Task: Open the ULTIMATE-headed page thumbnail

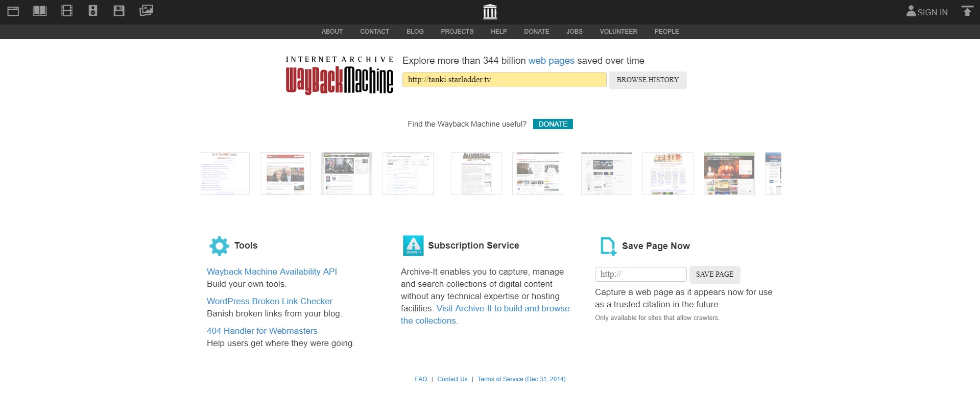Action: [x=476, y=174]
